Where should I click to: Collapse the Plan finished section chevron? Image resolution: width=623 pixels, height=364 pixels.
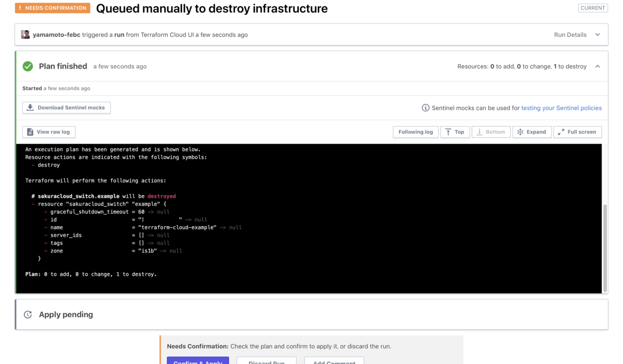[598, 66]
